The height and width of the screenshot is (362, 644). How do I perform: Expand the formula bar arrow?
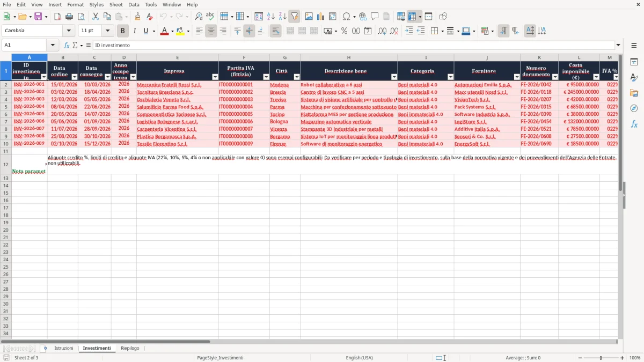click(618, 45)
